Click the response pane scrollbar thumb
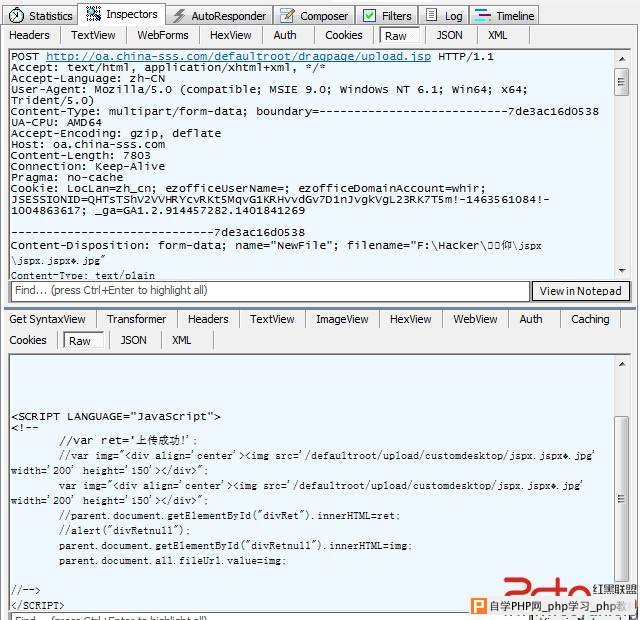 coord(621,499)
